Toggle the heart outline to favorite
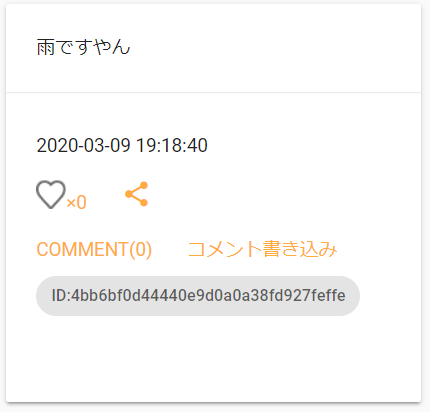 51,195
